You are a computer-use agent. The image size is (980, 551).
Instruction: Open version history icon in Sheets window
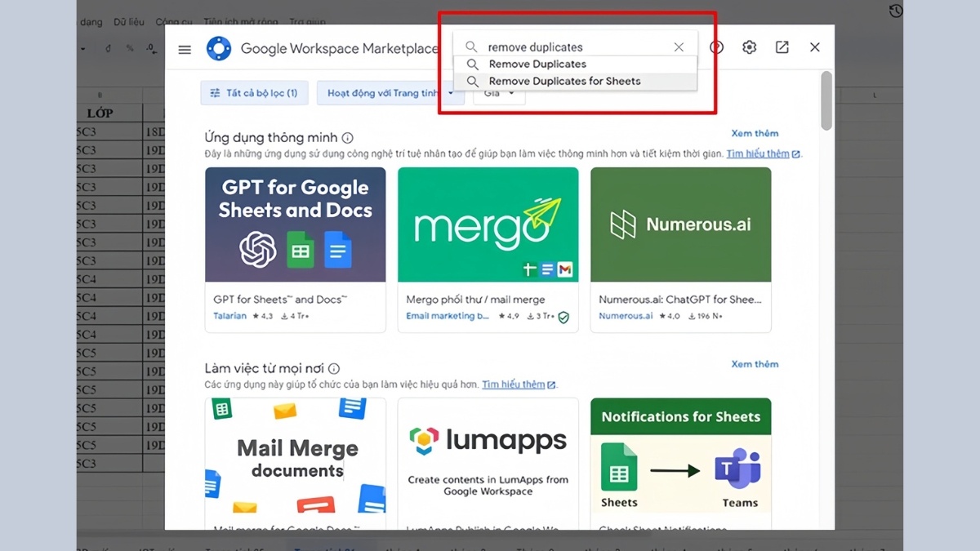click(896, 11)
